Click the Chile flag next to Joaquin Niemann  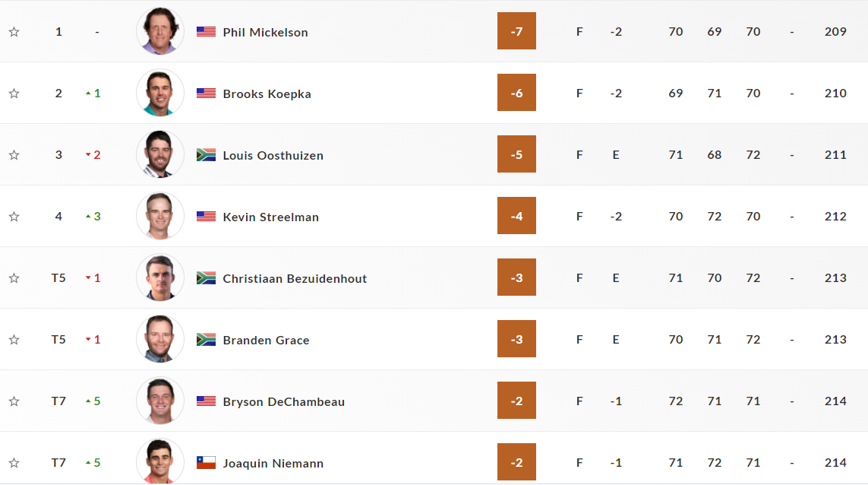tap(206, 463)
